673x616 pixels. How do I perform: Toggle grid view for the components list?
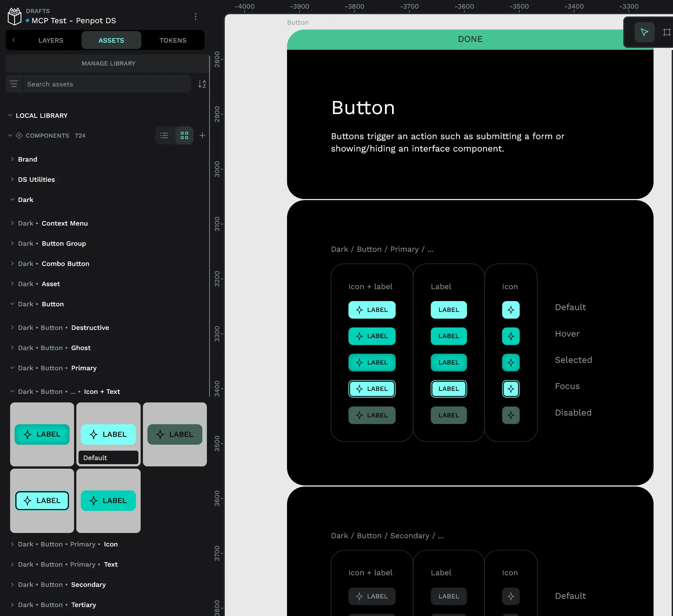tap(184, 135)
